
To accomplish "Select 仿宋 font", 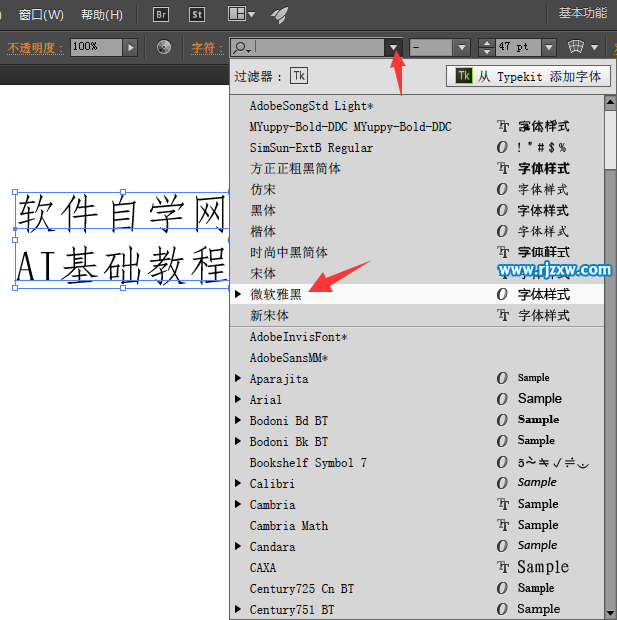I will (417, 189).
